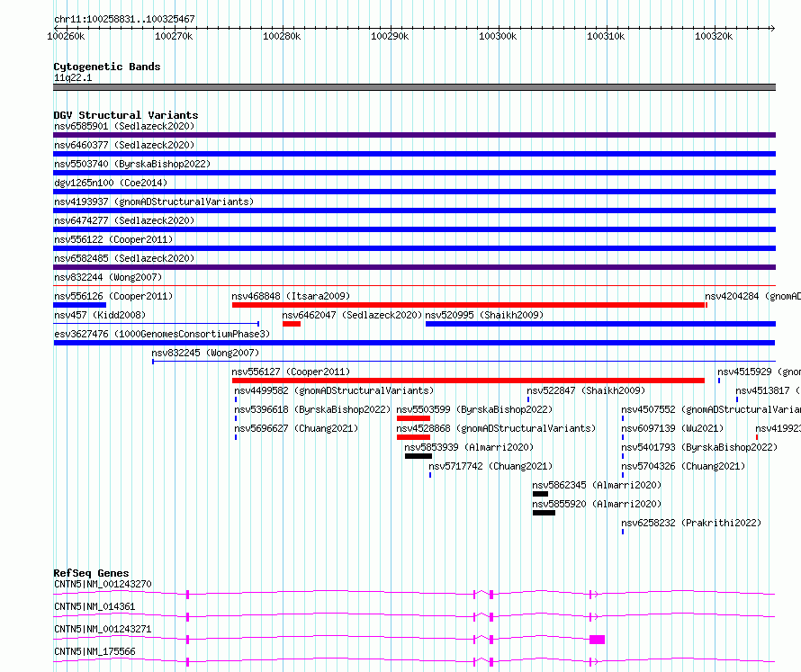Click blue bar under nsv520995 (Shaikh2009)

pos(601,324)
